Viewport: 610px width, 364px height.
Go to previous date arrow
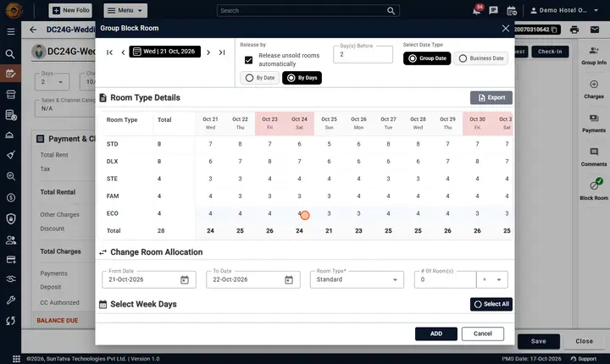[123, 52]
